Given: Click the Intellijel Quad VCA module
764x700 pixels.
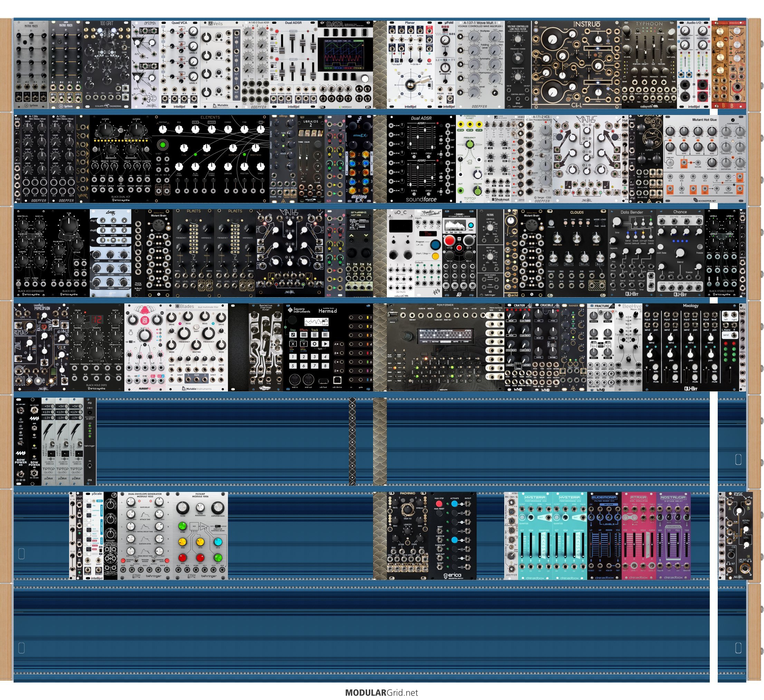Looking at the screenshot, I should coord(180,65).
